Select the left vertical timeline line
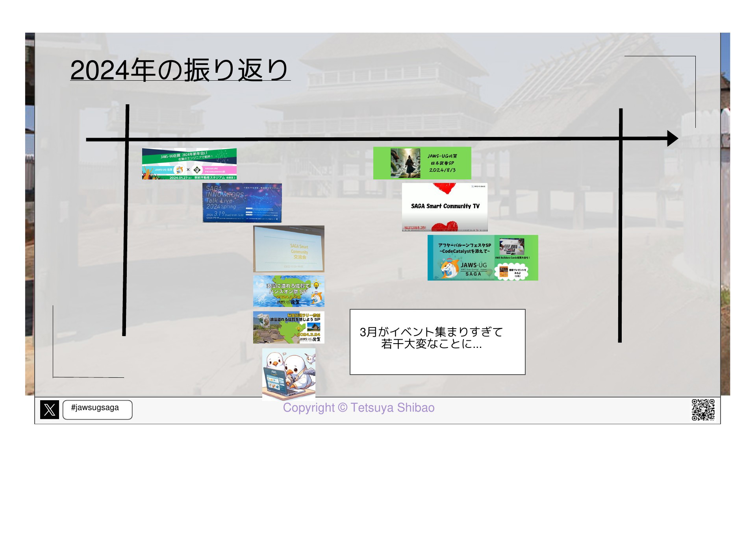 click(126, 236)
